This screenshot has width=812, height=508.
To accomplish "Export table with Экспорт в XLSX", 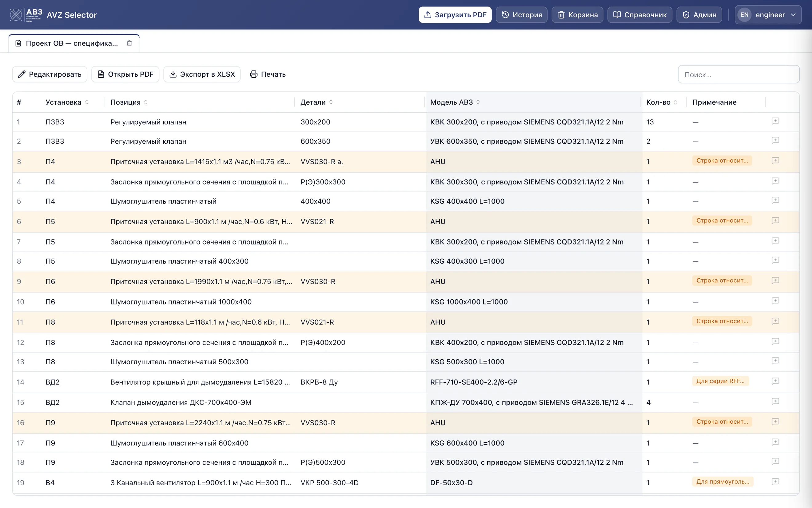I will [202, 74].
